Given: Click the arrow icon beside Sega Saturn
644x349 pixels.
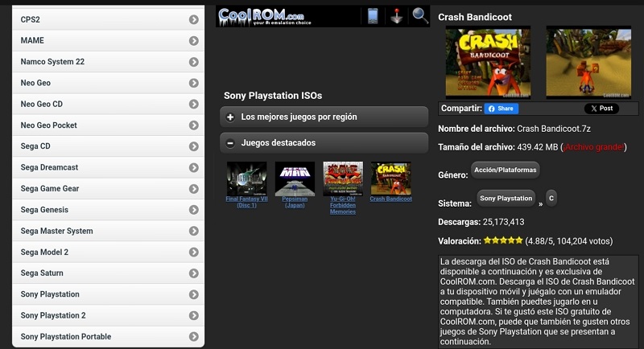Looking at the screenshot, I should tap(194, 273).
